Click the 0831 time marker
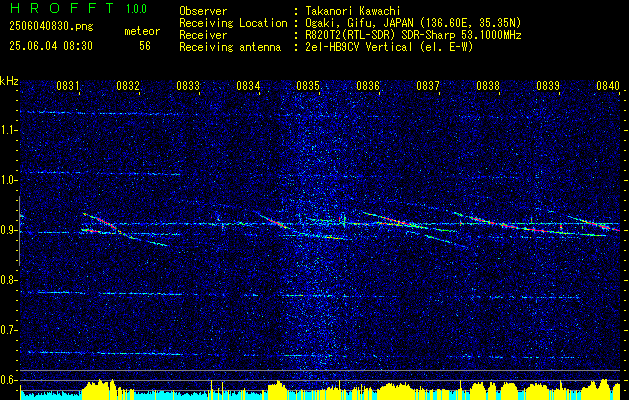Viewport: 629px width, 400px height. pyautogui.click(x=68, y=85)
